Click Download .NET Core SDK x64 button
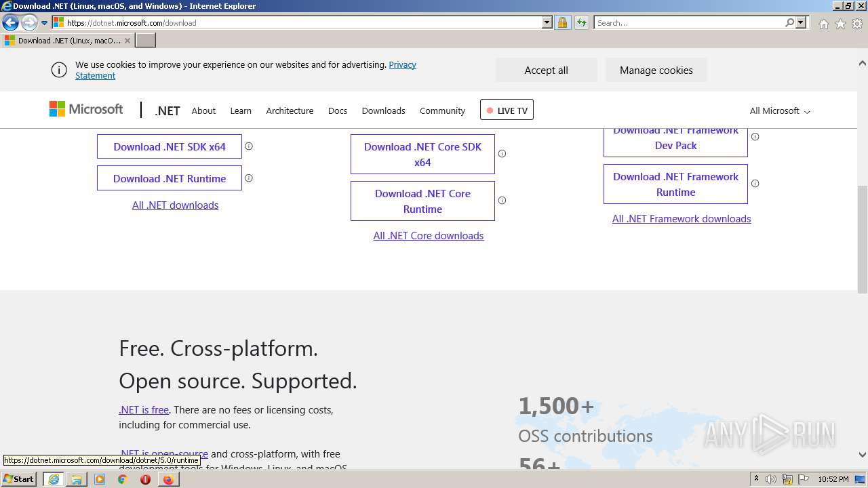This screenshot has width=868, height=488. tap(422, 155)
